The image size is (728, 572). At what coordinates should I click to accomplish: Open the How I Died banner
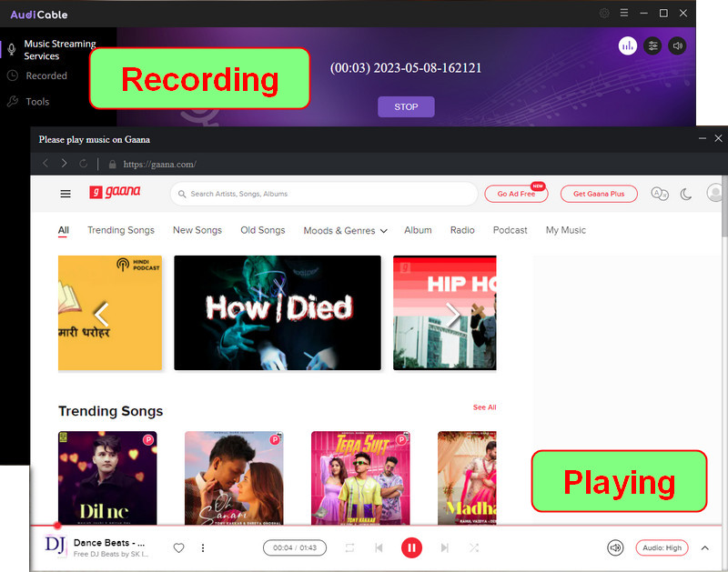coord(278,313)
